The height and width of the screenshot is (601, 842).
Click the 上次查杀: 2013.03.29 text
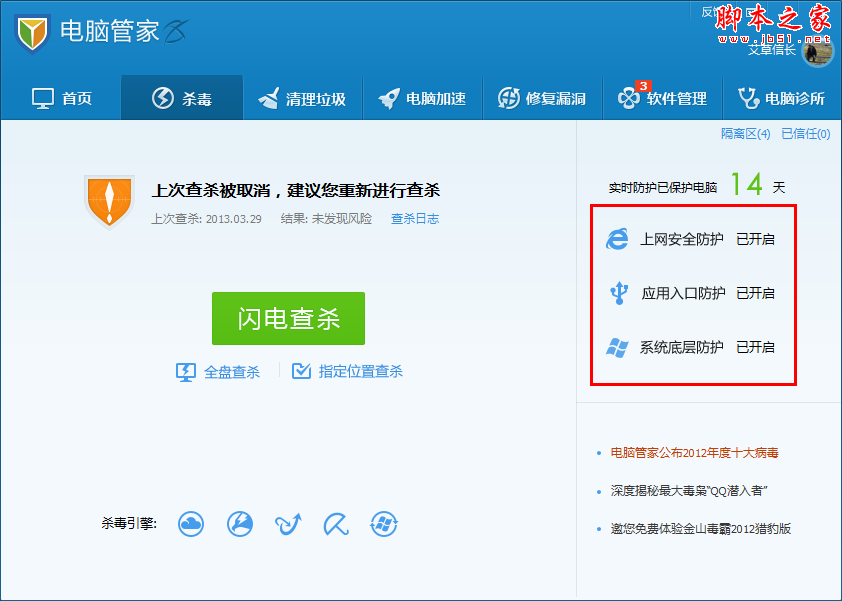(x=206, y=219)
